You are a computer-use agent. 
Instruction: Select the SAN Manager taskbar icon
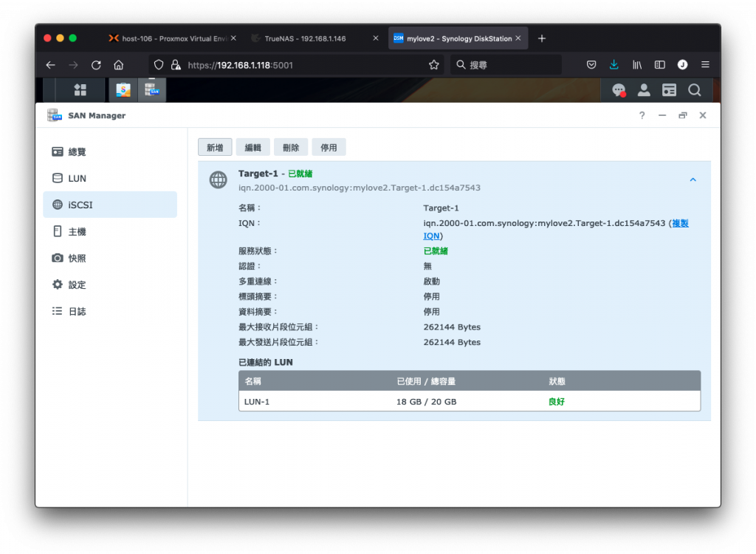click(152, 90)
